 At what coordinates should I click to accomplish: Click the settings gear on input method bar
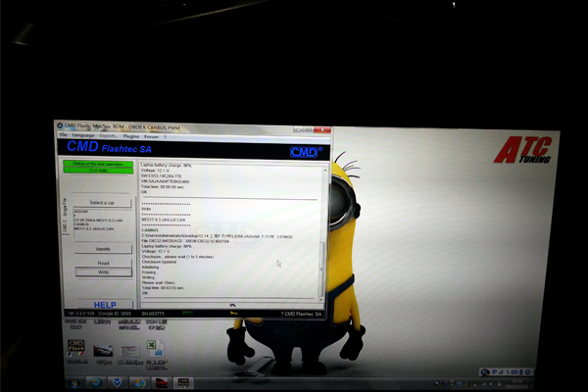[528, 372]
